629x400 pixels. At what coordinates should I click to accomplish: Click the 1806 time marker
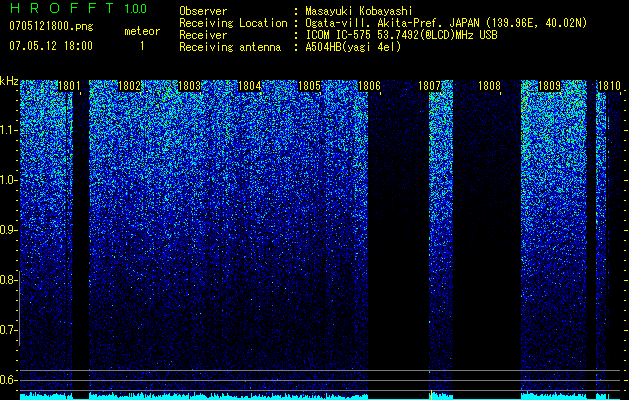click(369, 86)
